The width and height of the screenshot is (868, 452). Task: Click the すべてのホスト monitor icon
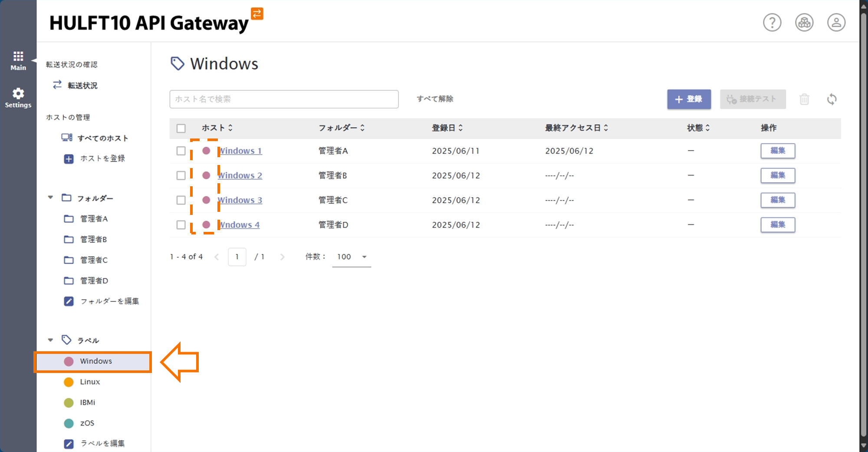67,138
